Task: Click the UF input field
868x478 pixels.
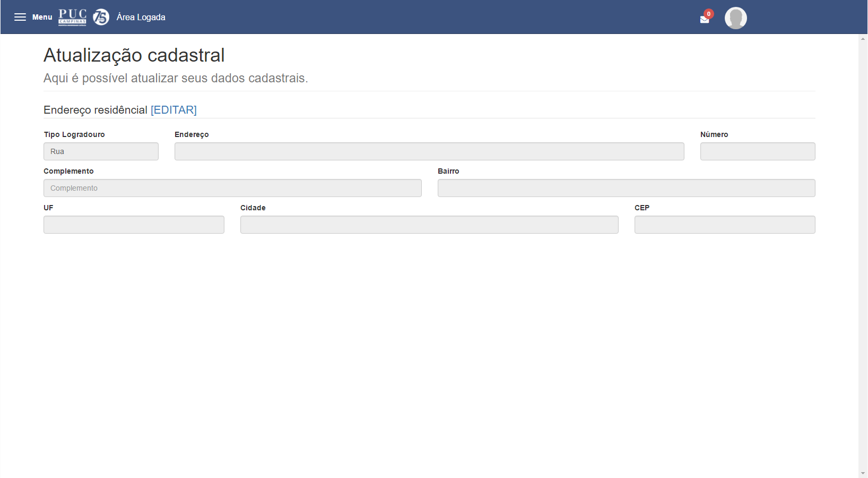Action: point(134,225)
